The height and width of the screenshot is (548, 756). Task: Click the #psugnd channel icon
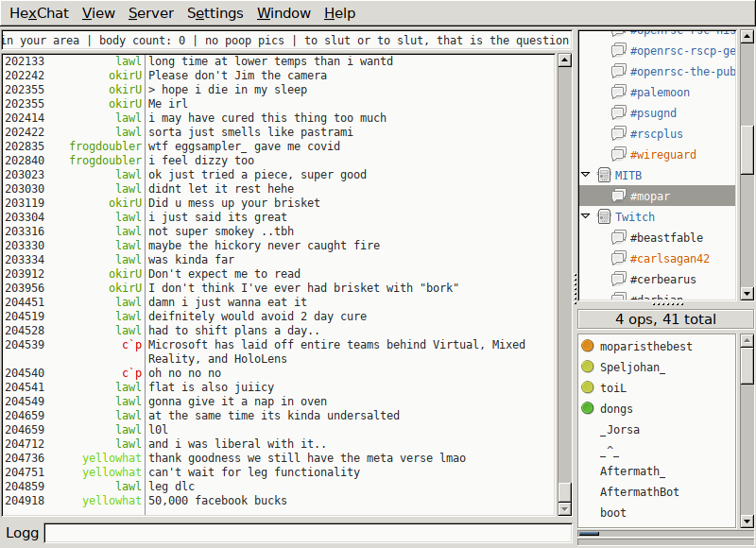619,112
